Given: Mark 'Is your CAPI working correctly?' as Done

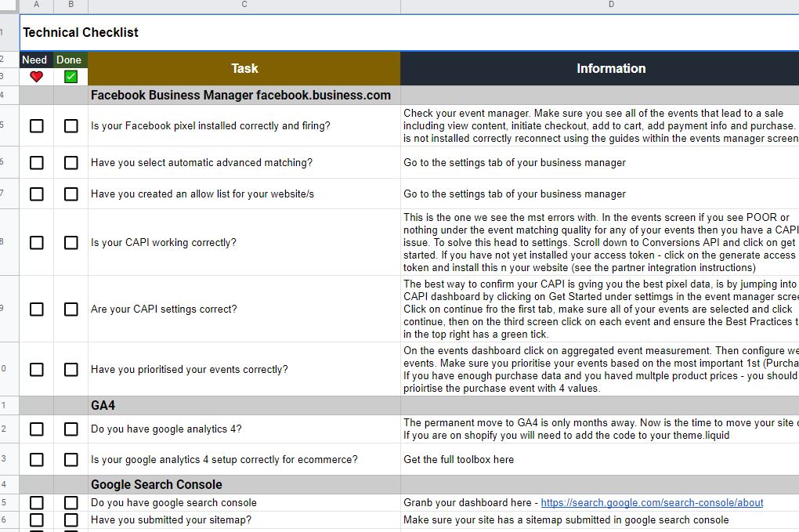Looking at the screenshot, I should click(x=71, y=243).
